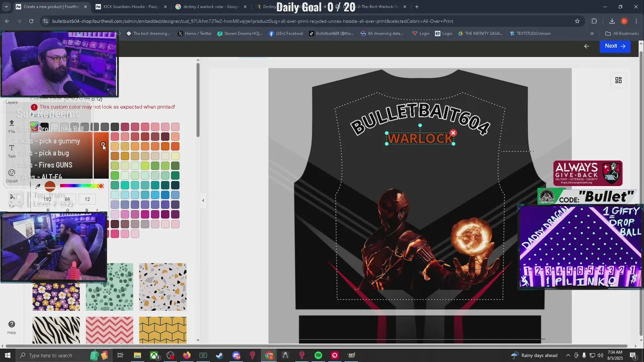Open All Bookmarks folder

[x=622, y=34]
